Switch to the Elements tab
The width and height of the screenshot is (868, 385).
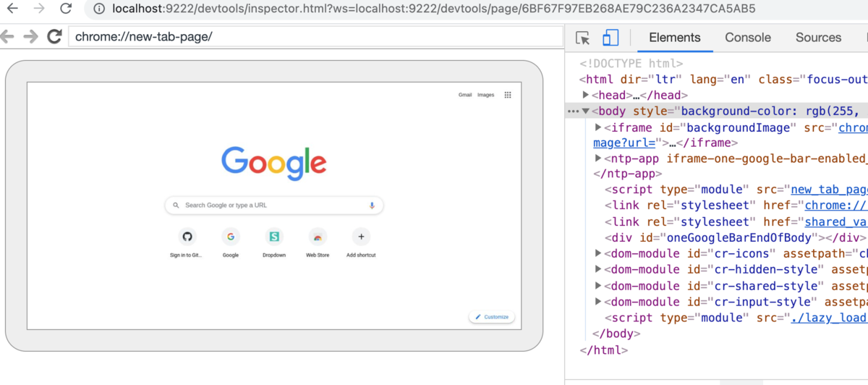675,38
